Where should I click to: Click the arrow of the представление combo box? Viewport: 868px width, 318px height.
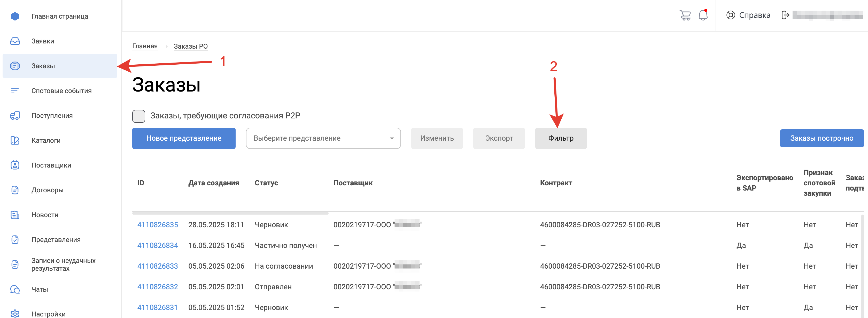pos(392,139)
